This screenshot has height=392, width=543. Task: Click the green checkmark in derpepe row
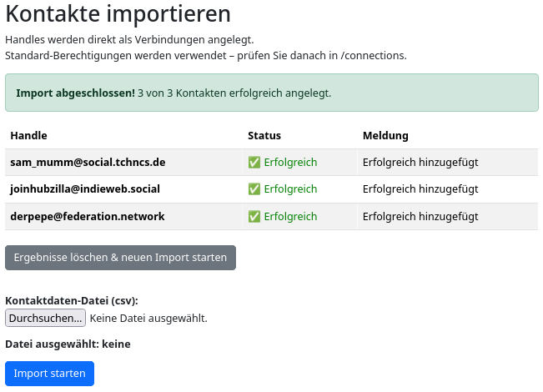pos(254,217)
